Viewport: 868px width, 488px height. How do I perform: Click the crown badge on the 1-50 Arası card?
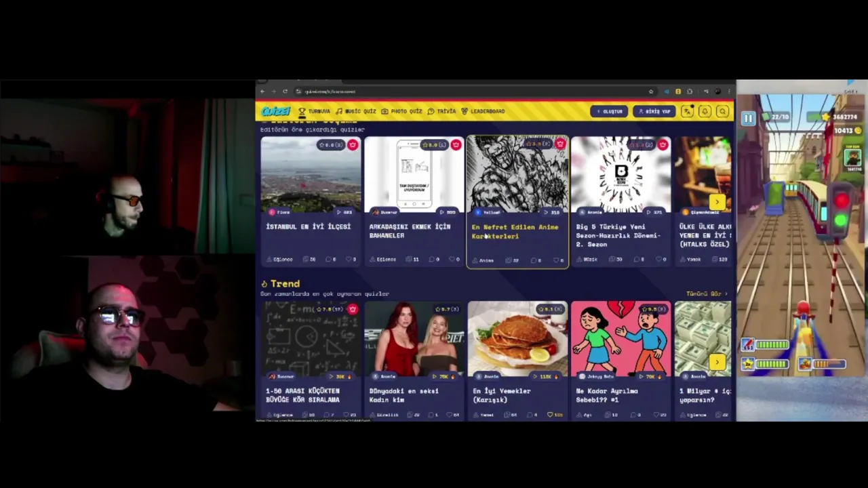[353, 310]
